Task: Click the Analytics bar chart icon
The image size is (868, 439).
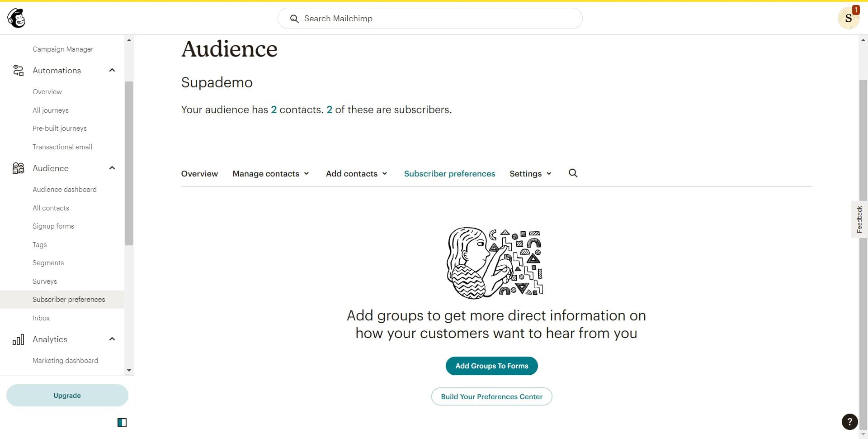Action: pyautogui.click(x=18, y=339)
